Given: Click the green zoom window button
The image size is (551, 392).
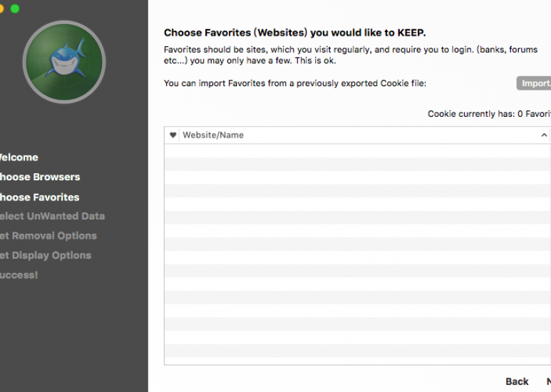Looking at the screenshot, I should pyautogui.click(x=15, y=9).
